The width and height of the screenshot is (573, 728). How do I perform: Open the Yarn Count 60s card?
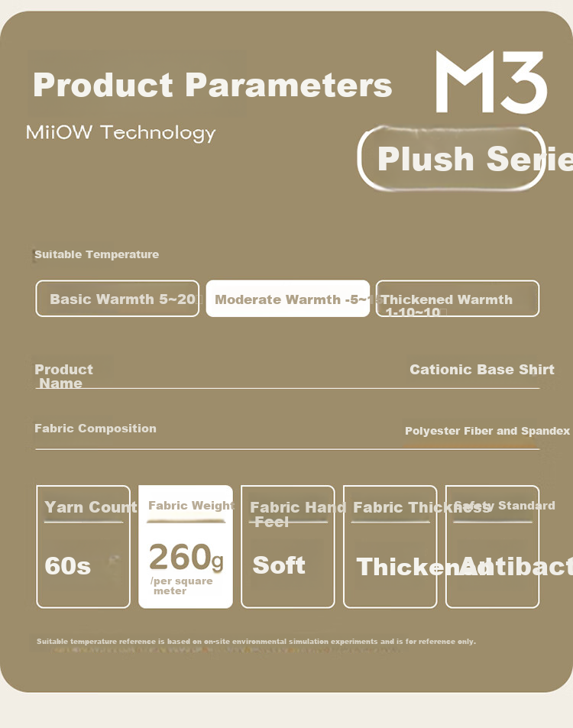pos(83,546)
